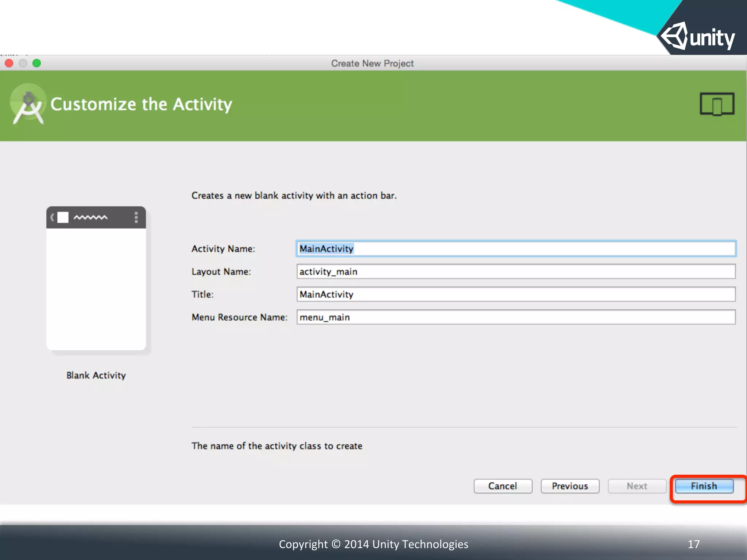747x560 pixels.
Task: Click the Android Studio compass logo
Action: [x=28, y=105]
